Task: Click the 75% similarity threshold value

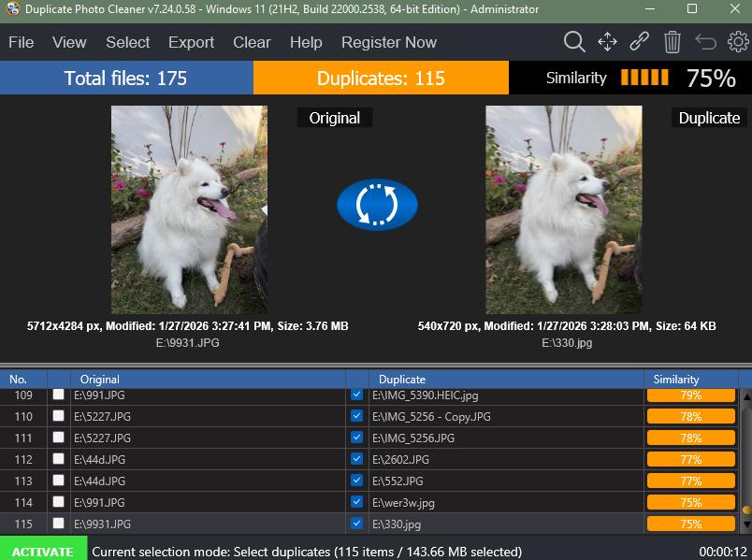Action: click(x=711, y=78)
